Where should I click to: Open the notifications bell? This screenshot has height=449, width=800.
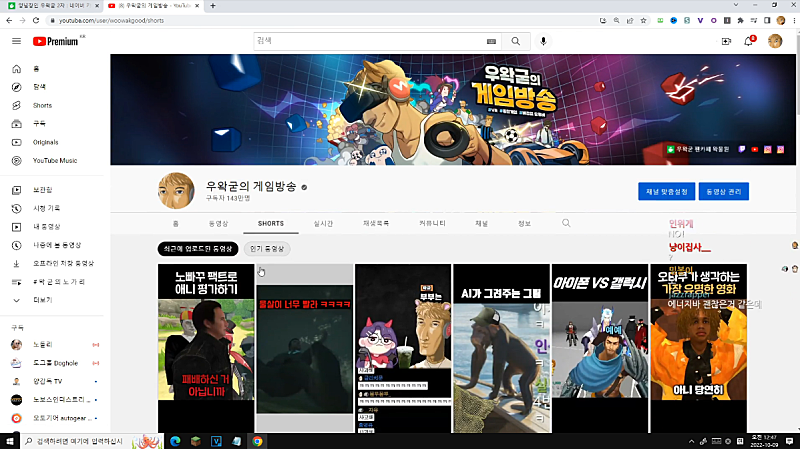749,41
